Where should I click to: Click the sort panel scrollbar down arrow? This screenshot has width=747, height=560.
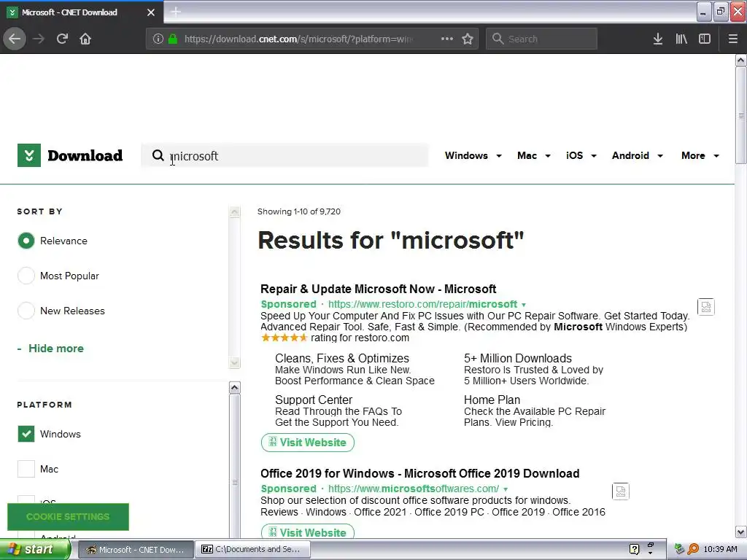(234, 363)
